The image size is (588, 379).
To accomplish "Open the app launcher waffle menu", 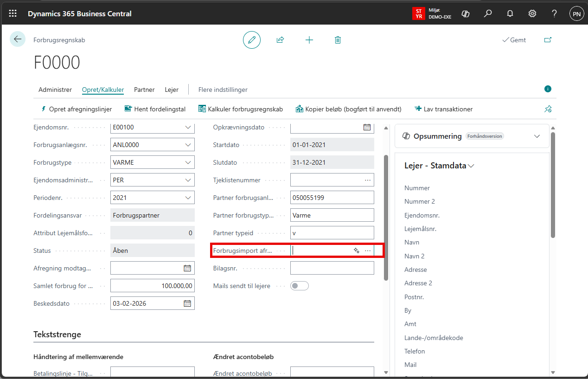I will (x=13, y=13).
